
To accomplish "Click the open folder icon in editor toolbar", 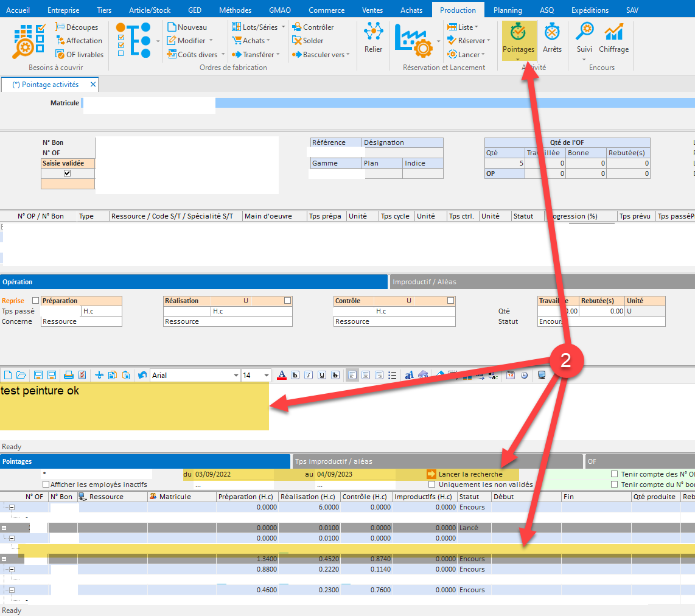I will (x=21, y=376).
